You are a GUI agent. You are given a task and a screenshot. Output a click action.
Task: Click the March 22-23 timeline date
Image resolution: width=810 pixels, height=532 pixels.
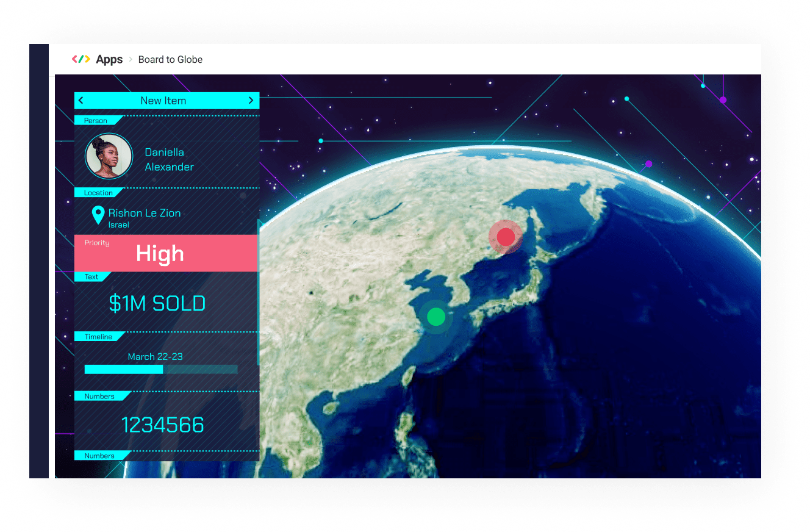click(155, 356)
